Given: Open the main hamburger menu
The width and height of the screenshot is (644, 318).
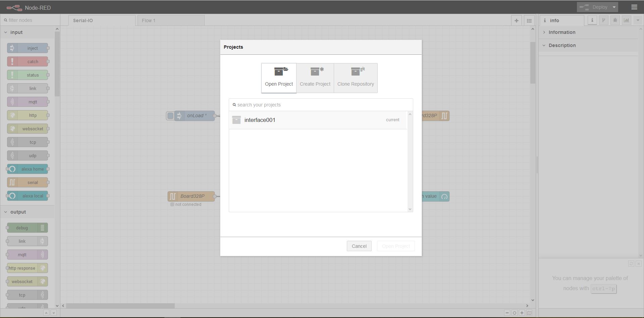Looking at the screenshot, I should tap(634, 7).
